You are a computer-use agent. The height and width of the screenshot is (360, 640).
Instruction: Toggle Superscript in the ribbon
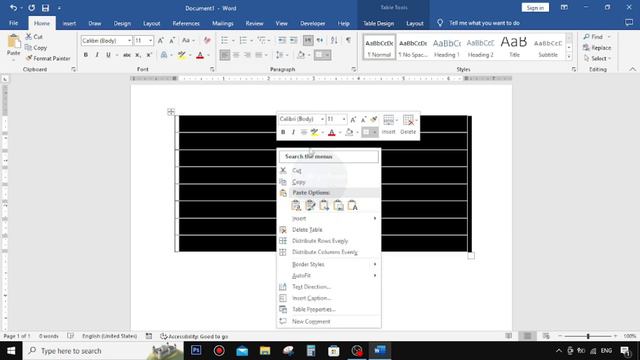click(x=149, y=55)
